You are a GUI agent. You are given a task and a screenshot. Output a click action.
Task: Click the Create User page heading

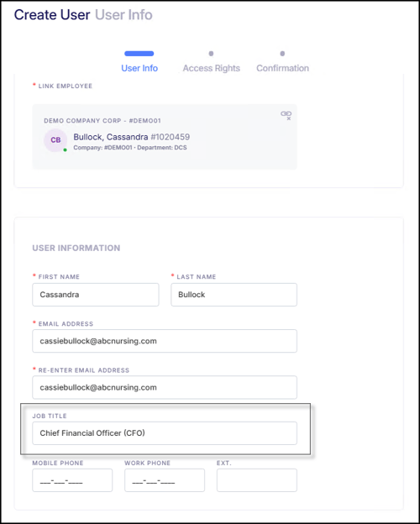tap(52, 15)
